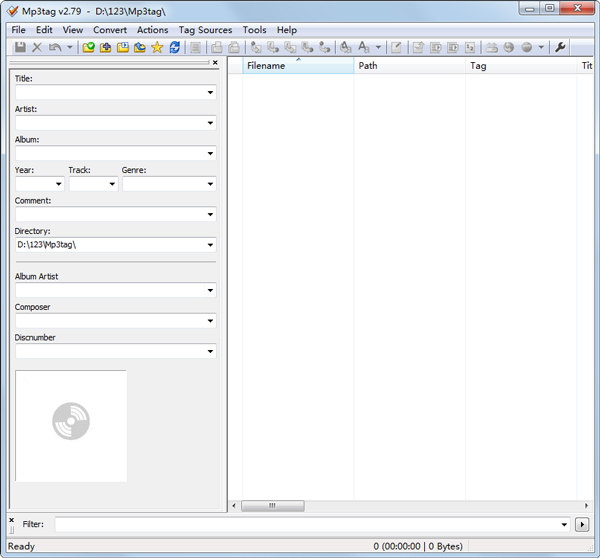Click the file list scroll right arrow
The width and height of the screenshot is (600, 558).
click(x=586, y=506)
